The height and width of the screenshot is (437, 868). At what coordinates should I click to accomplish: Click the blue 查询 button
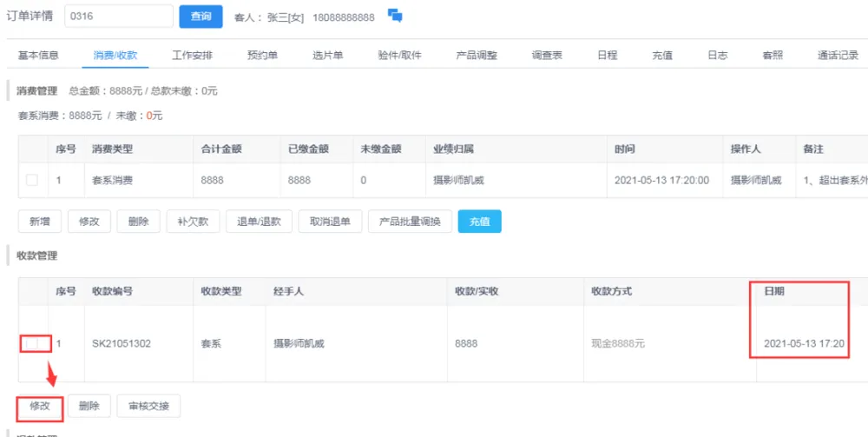201,17
